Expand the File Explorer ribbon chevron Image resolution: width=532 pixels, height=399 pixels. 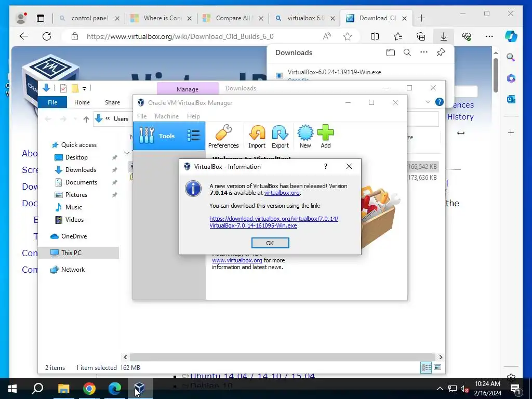click(x=428, y=102)
